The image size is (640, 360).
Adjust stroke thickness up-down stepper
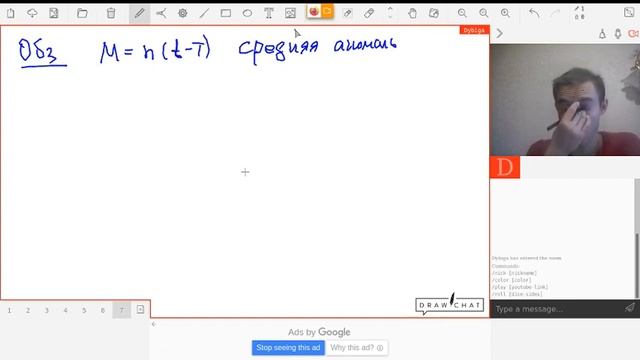tap(390, 13)
